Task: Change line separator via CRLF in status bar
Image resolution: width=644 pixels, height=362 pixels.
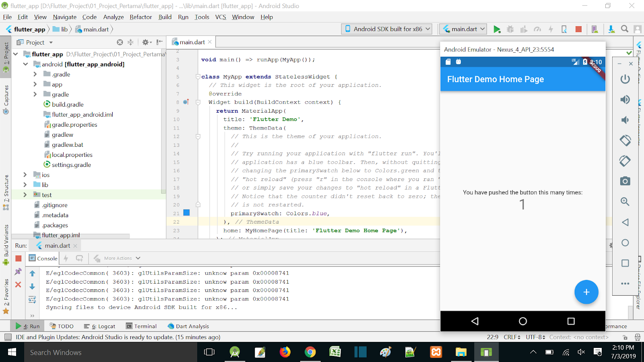Action: pyautogui.click(x=512, y=337)
